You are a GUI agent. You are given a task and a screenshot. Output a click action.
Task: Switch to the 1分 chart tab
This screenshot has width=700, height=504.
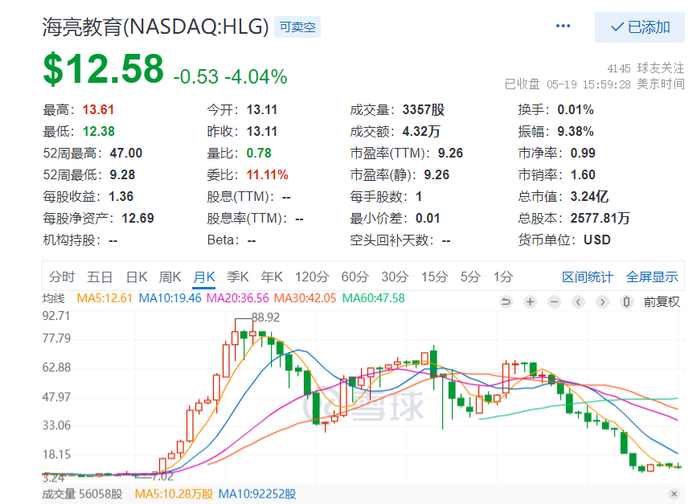tap(503, 277)
